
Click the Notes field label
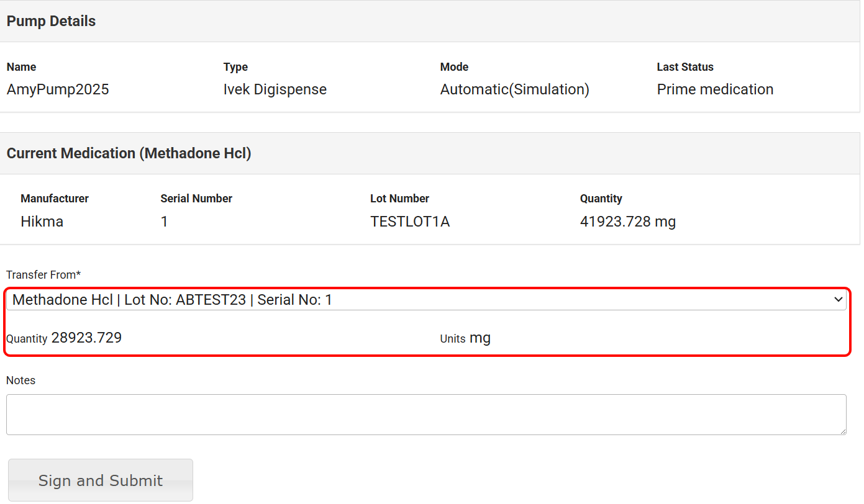(x=21, y=380)
